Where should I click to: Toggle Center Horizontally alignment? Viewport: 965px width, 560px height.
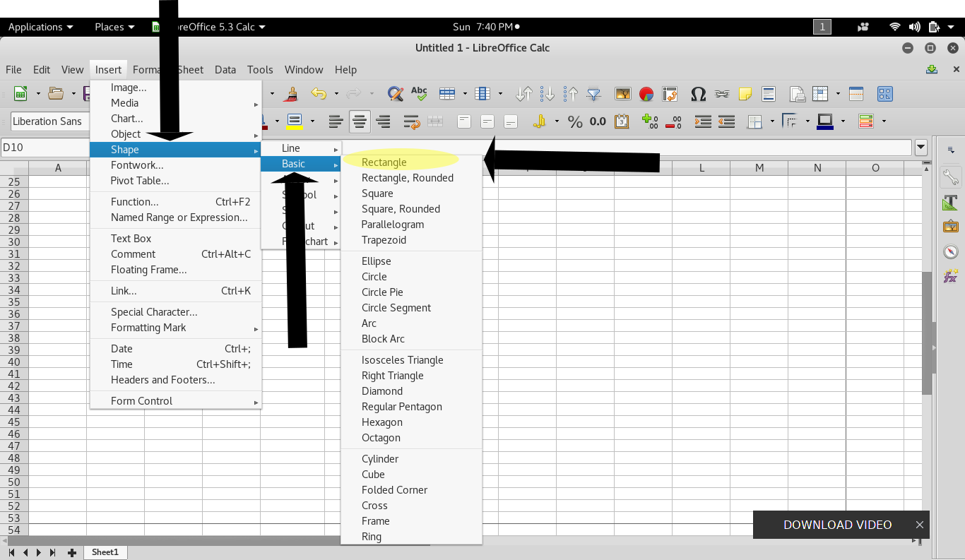coord(360,121)
